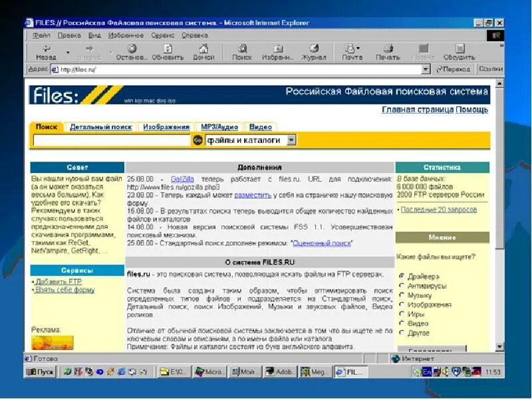Select the Игры radio option
Viewport: 532px width, 399px height.
coord(402,313)
